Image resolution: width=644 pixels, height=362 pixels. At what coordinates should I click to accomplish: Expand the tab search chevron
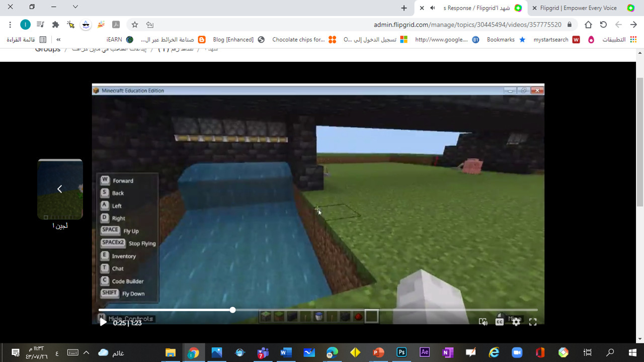[75, 7]
